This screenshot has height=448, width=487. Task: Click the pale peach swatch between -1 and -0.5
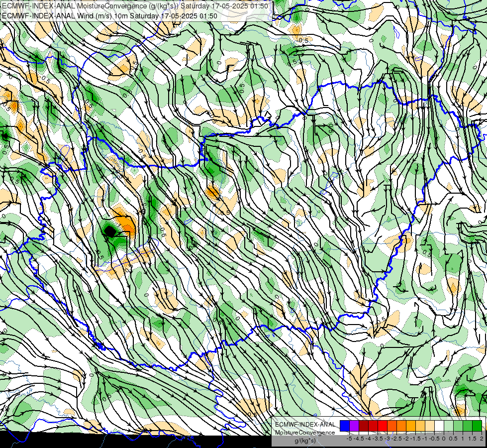430,426
